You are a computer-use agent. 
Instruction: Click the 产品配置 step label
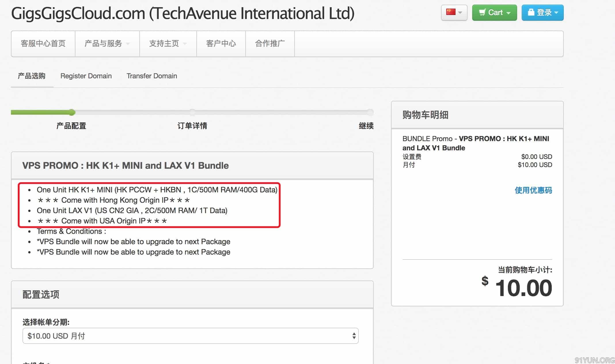pos(71,126)
